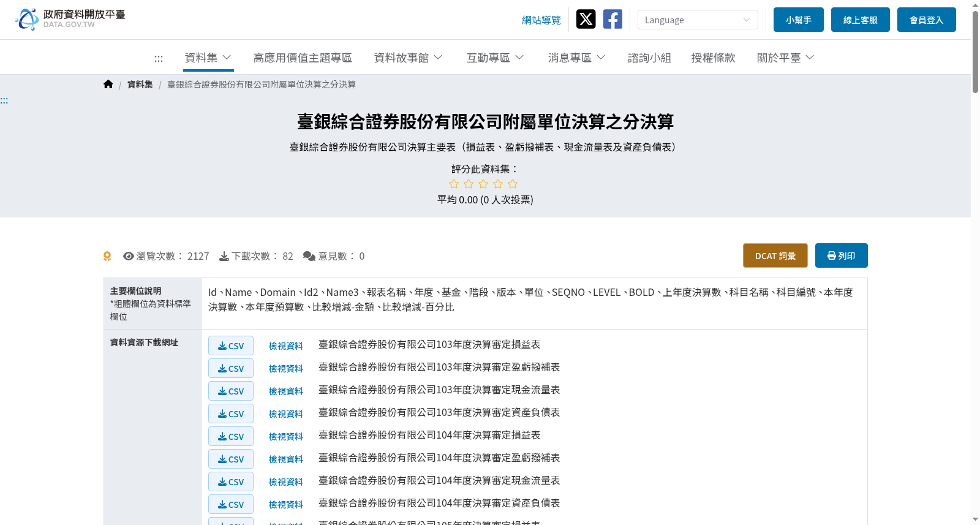Click 檢視資料 for 104年度決算審定盈虧撥補表

tap(286, 459)
